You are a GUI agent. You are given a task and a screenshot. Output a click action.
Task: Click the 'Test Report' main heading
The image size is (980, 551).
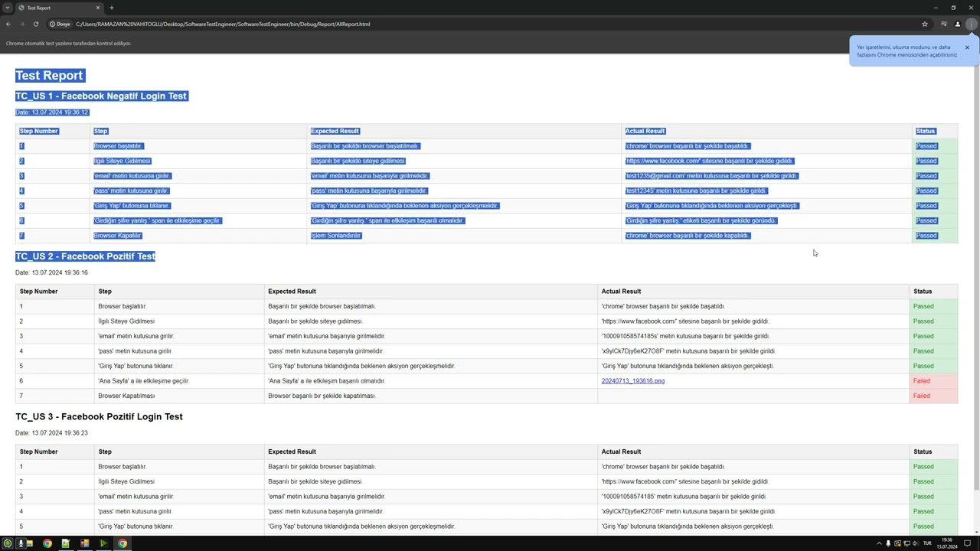click(49, 75)
